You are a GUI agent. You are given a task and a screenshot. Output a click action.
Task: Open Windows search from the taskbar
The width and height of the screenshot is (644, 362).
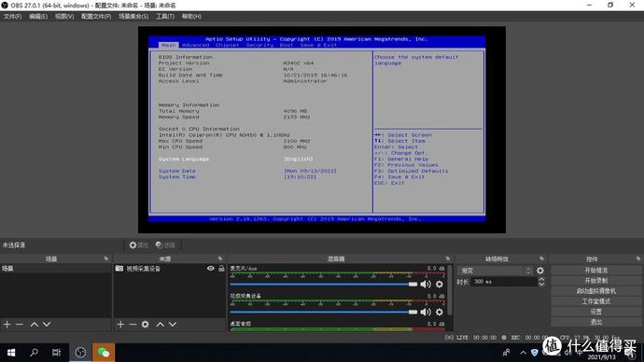point(35,353)
